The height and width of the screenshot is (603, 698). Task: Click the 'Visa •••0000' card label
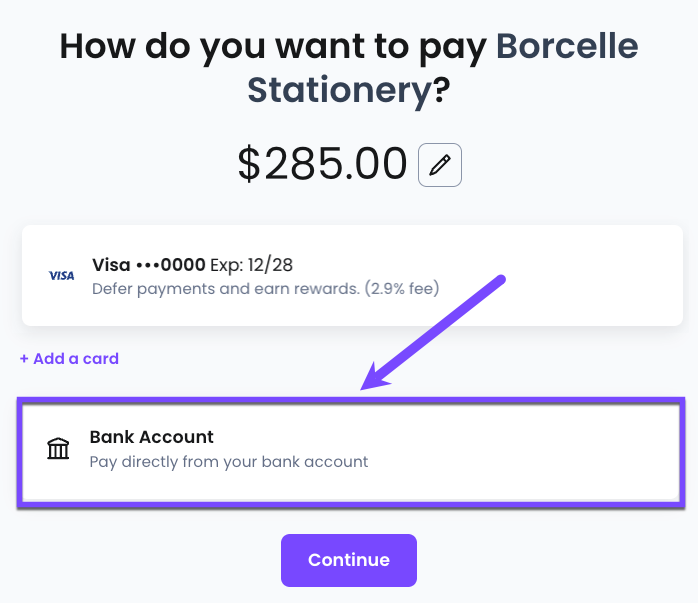[x=149, y=265]
